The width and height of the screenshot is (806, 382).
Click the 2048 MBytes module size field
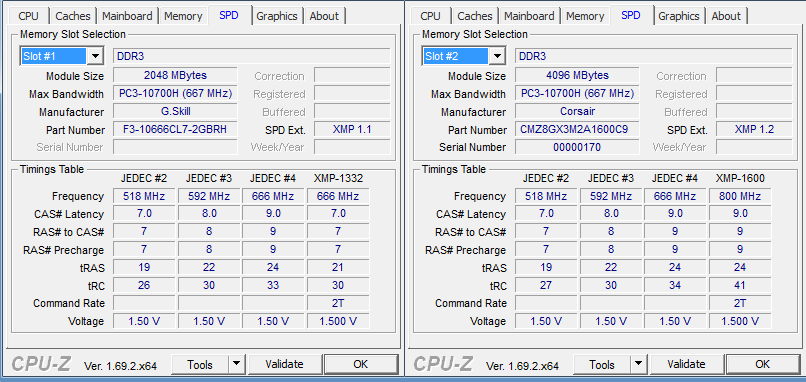coord(175,76)
